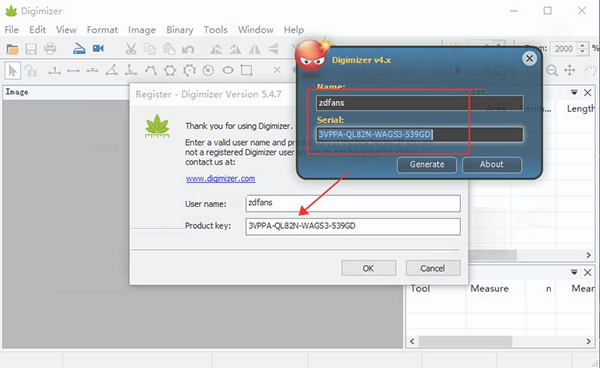Click the Open file folder icon

click(x=12, y=49)
